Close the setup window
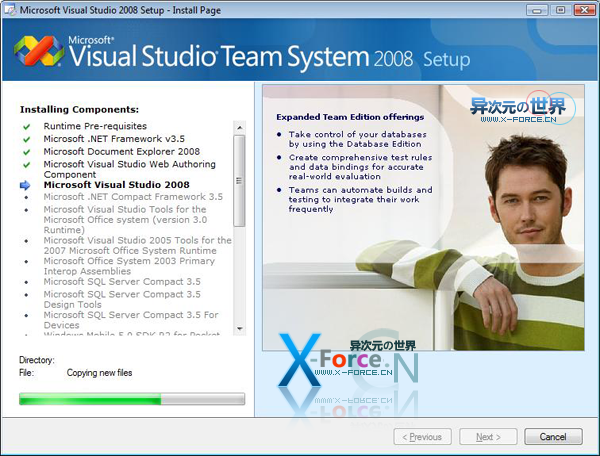This screenshot has width=600, height=456. coord(584,10)
